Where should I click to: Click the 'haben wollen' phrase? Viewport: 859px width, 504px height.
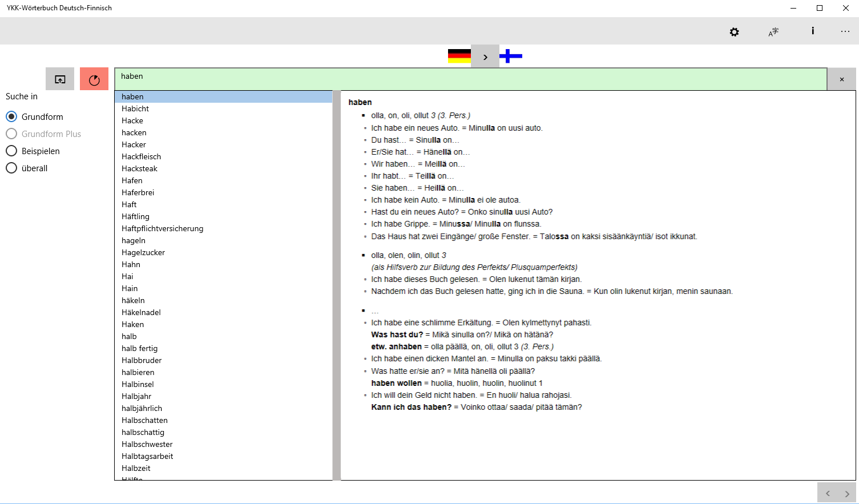[x=396, y=383]
